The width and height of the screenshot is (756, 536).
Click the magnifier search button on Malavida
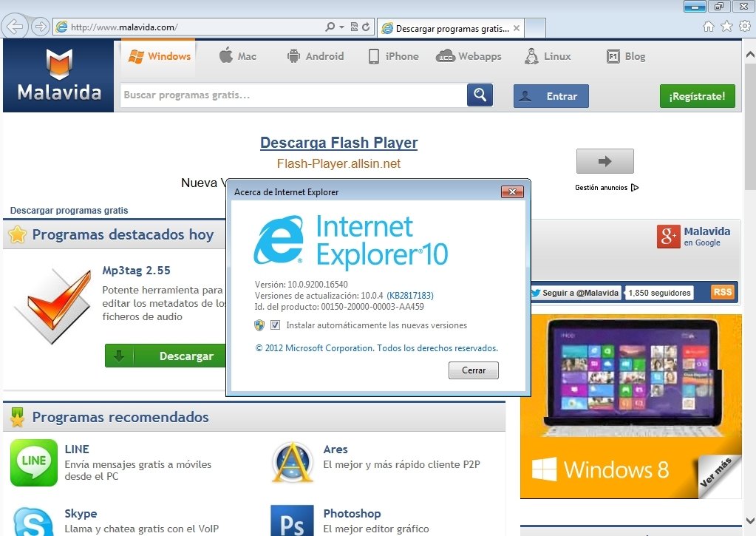point(480,95)
